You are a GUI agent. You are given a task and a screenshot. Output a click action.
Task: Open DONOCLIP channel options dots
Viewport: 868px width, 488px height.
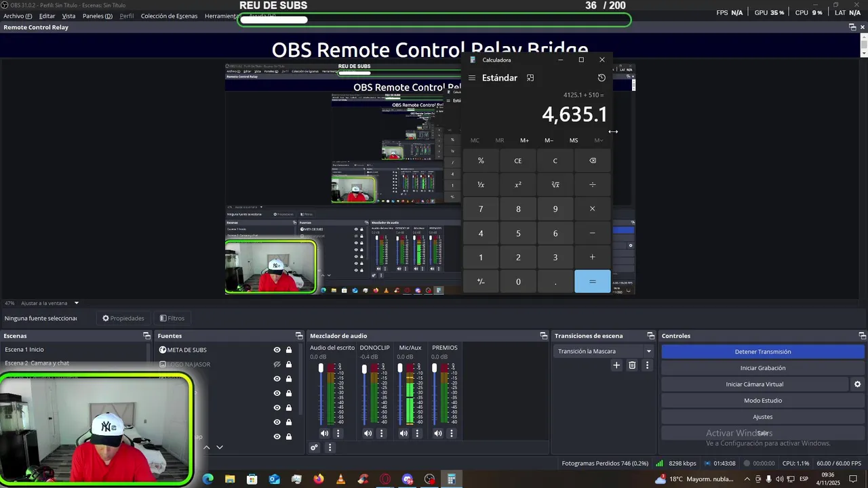381,433
